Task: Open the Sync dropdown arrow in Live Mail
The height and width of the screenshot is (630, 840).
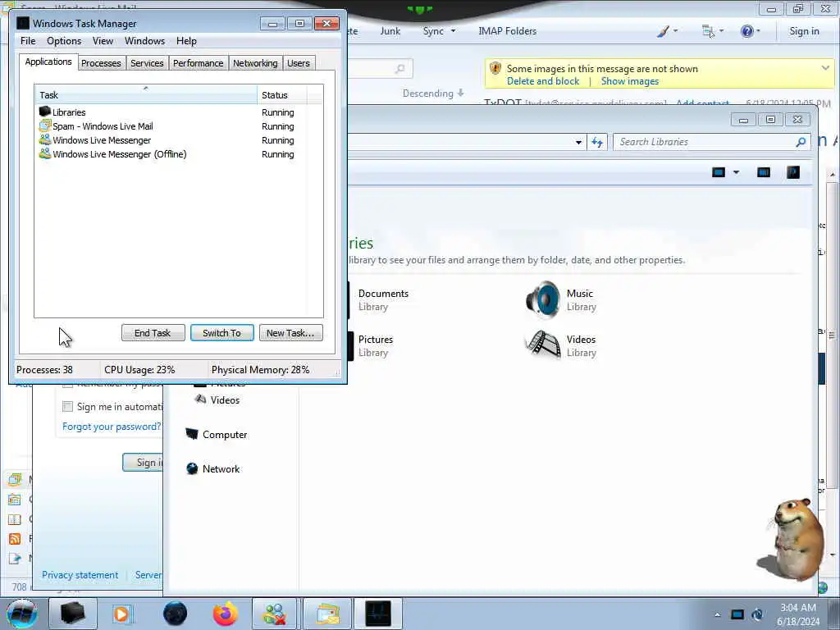Action: pos(453,31)
